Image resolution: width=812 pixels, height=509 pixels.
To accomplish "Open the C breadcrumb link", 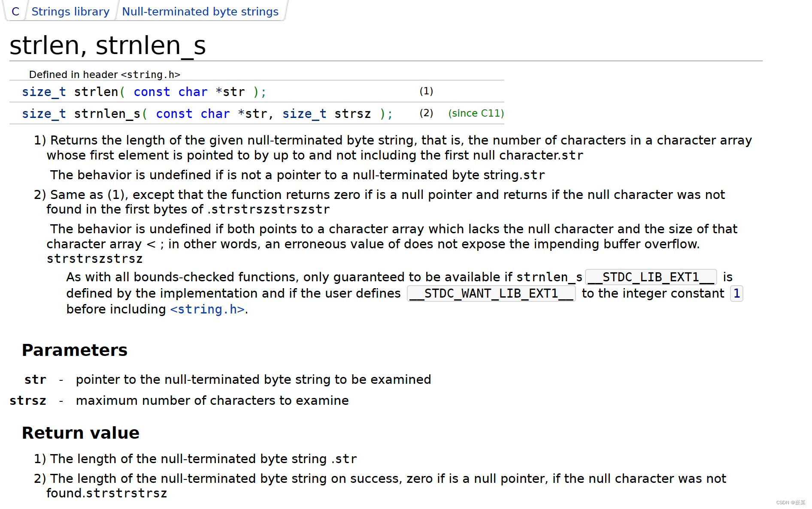I will [x=15, y=12].
